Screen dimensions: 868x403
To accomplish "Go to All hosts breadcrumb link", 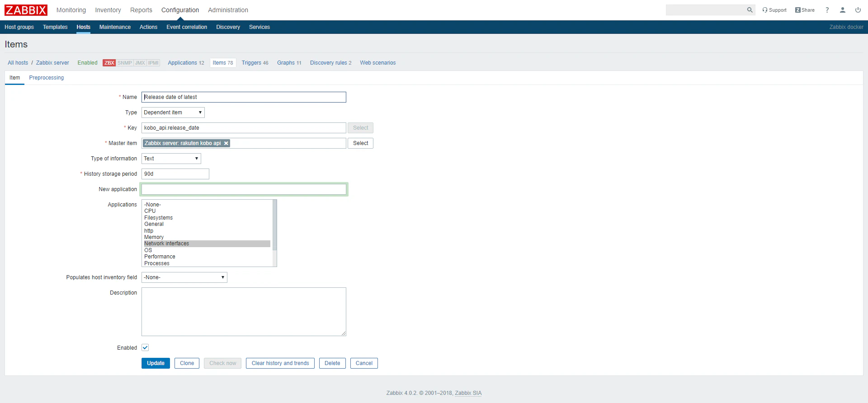I will [x=18, y=63].
